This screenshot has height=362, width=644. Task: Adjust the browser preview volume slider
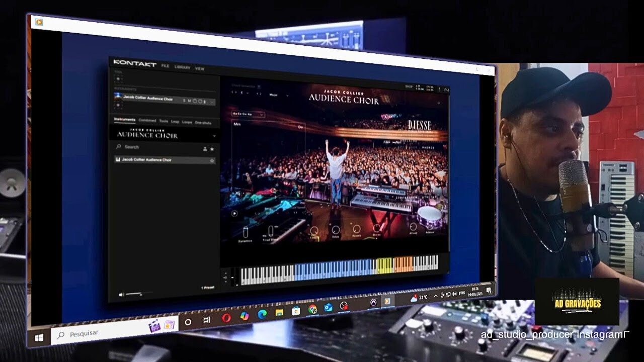(140, 294)
